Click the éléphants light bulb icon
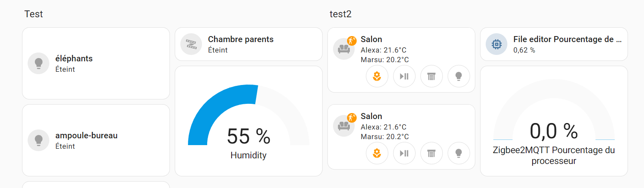This screenshot has height=188, width=644. point(38,63)
